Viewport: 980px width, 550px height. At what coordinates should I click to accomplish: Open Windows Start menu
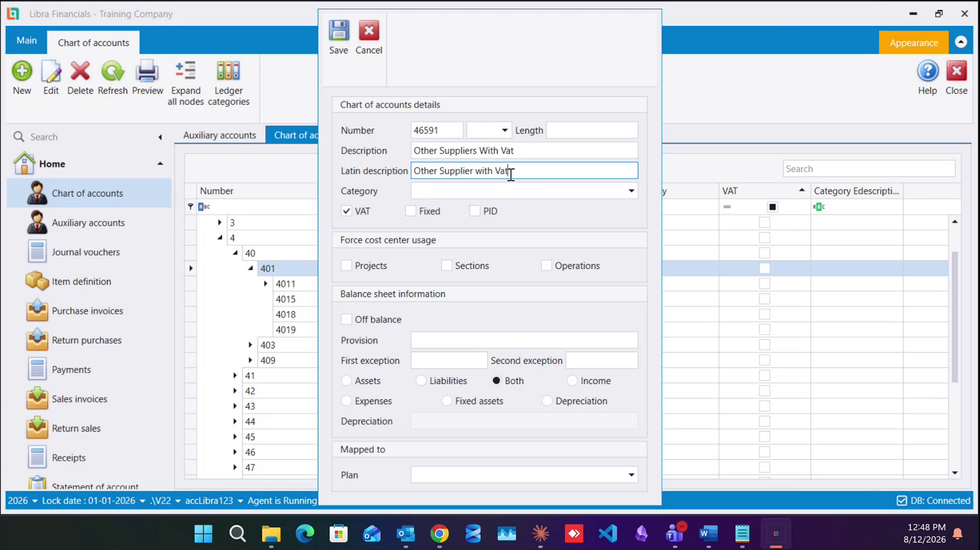pyautogui.click(x=203, y=534)
